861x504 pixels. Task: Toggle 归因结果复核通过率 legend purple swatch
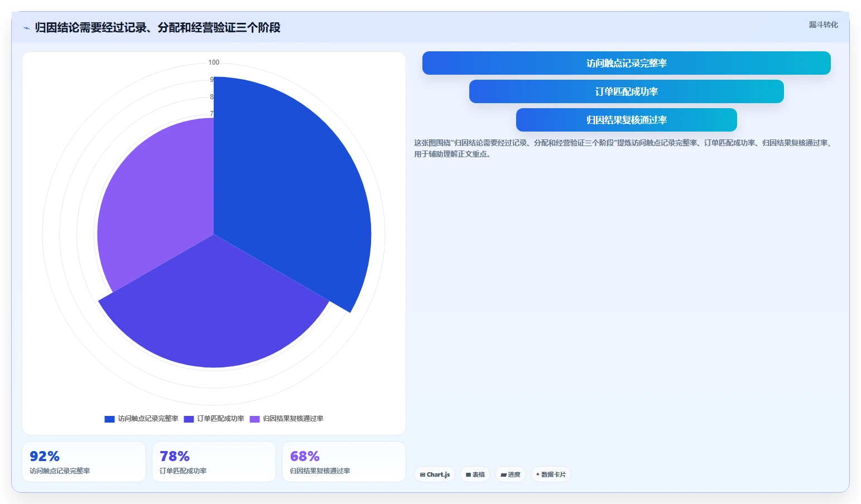click(254, 419)
